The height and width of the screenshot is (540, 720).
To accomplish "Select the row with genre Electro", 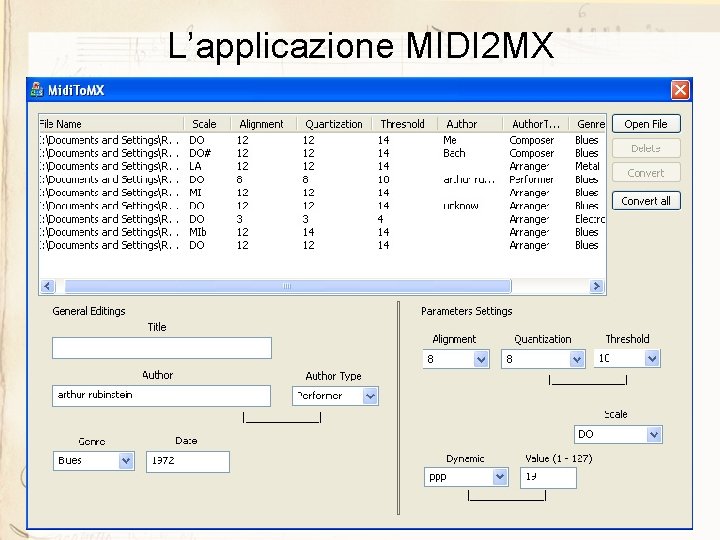I will (321, 219).
